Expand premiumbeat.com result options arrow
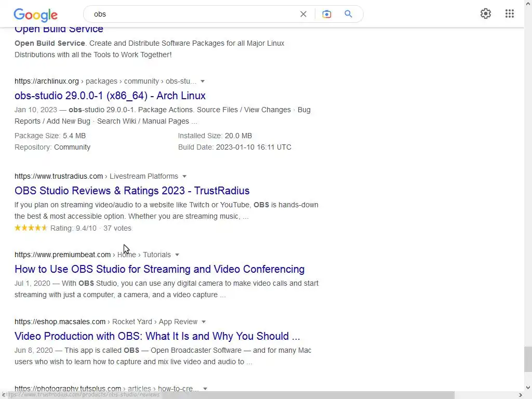 click(177, 255)
